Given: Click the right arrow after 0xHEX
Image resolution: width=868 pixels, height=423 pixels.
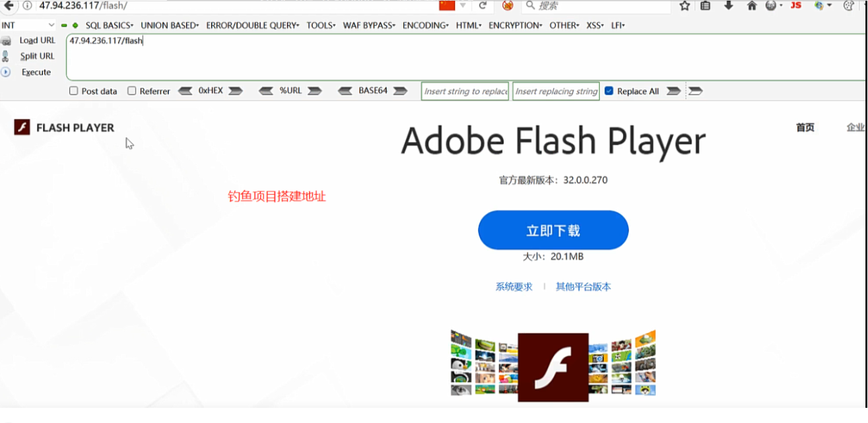Looking at the screenshot, I should coord(236,91).
